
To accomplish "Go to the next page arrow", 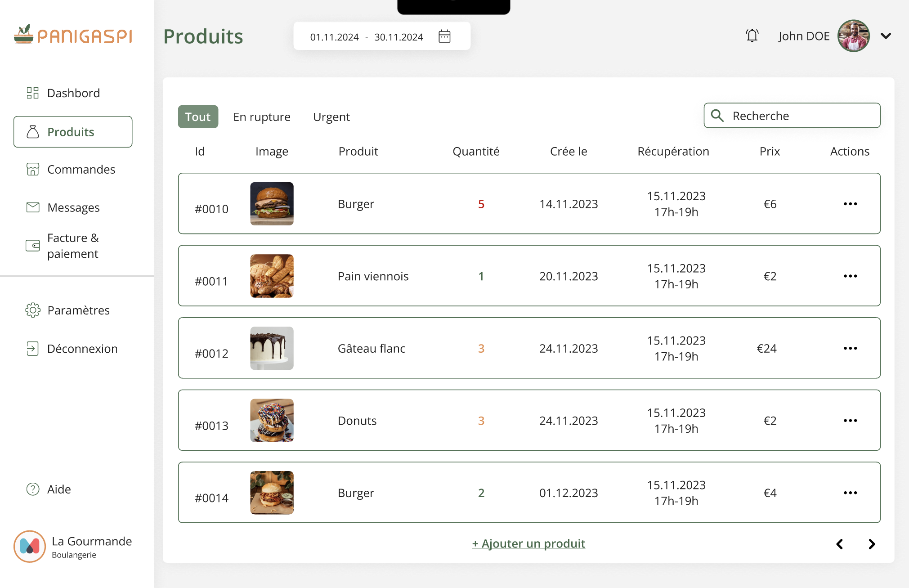I will pyautogui.click(x=872, y=544).
